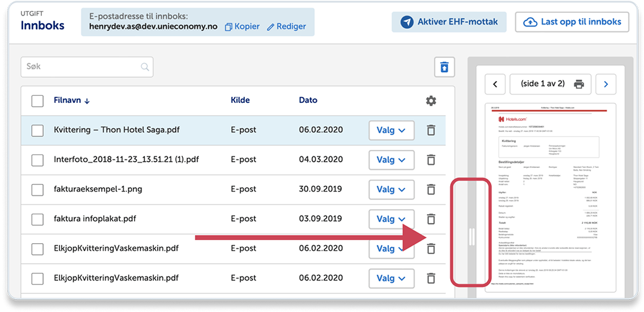Viewport: 644px width, 312px height.
Task: Go to previous preview page
Action: (x=495, y=84)
